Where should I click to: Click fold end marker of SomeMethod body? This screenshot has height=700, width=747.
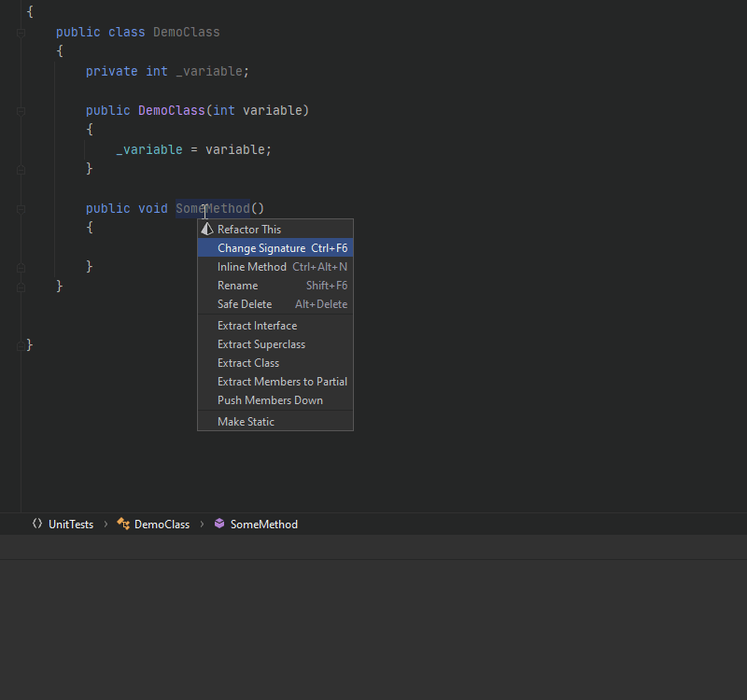[21, 268]
